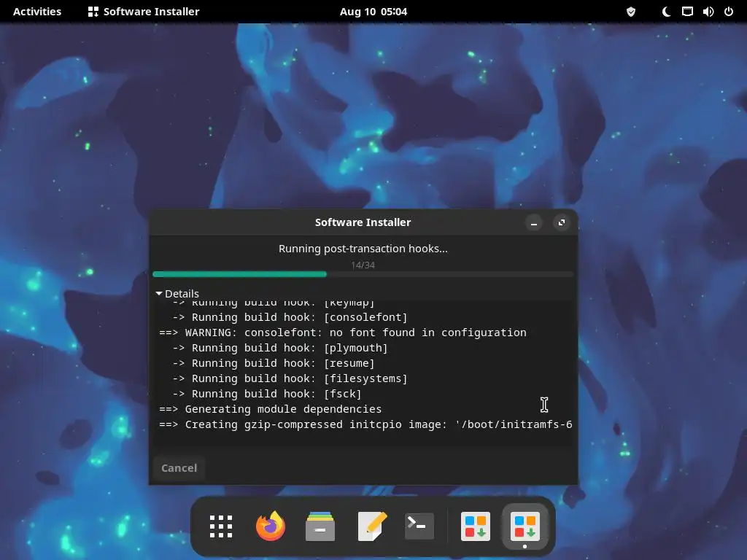Minimize the Software Installer window

coord(534,222)
